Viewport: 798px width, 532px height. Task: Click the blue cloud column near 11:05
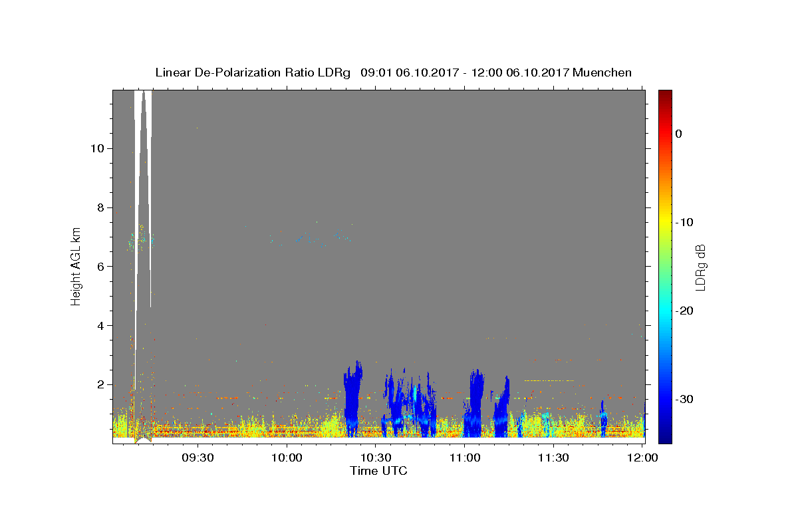click(x=475, y=402)
